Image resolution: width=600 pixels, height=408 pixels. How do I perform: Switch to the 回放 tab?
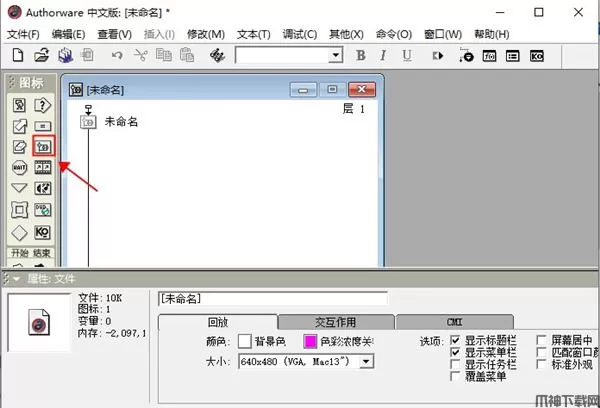coord(218,322)
